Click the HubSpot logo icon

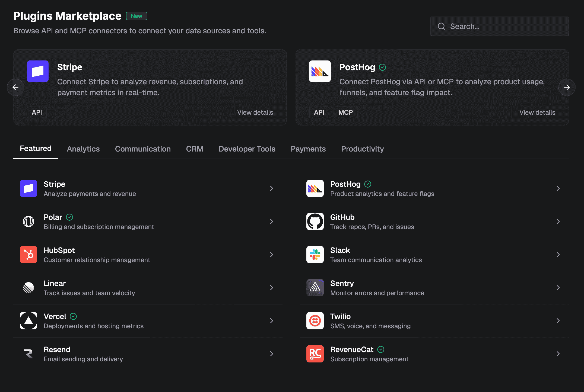(x=28, y=255)
